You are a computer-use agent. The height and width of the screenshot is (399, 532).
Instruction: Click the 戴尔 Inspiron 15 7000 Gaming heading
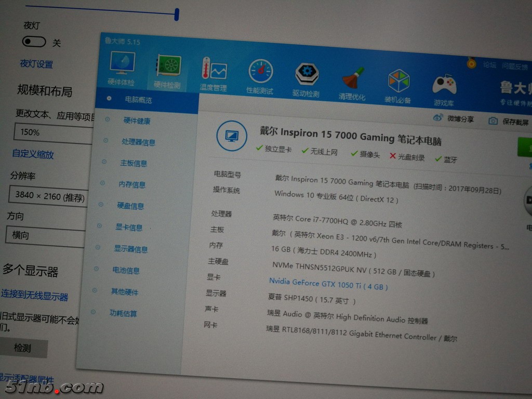point(351,136)
